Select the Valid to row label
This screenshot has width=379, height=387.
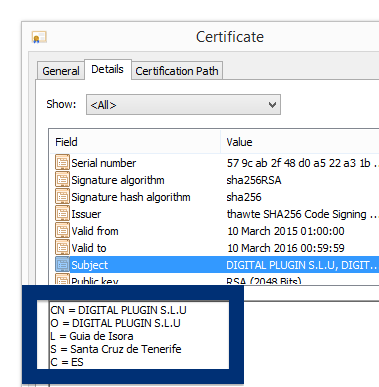89,248
